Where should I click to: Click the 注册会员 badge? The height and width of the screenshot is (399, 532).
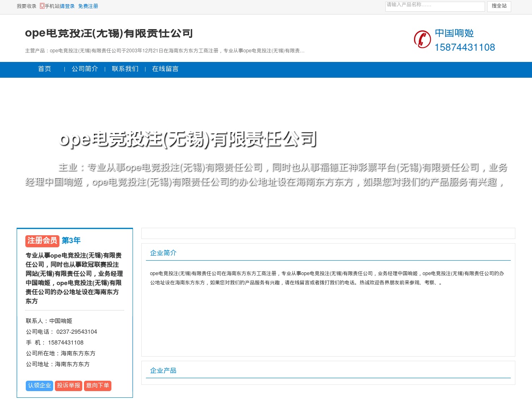[42, 241]
